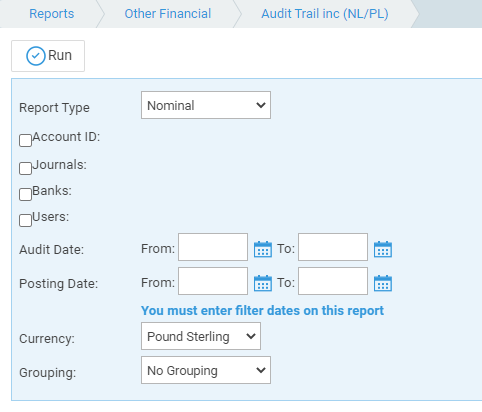This screenshot has height=412, width=482.
Task: Open calendar for Audit Date From
Action: 263,249
